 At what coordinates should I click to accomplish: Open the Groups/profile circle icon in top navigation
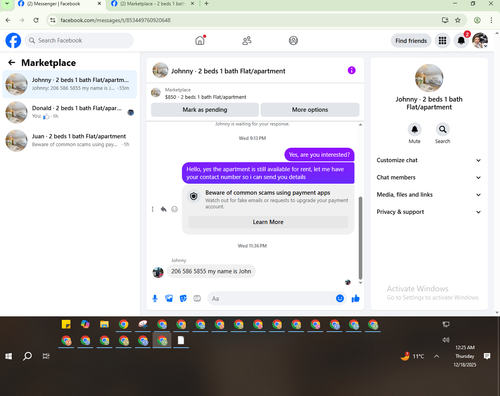click(x=293, y=41)
